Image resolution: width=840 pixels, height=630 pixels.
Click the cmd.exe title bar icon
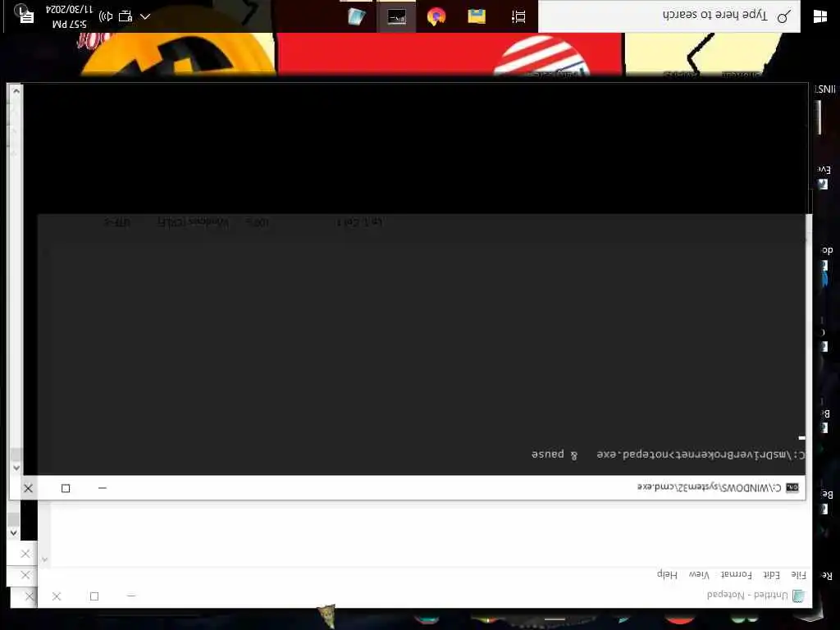792,487
